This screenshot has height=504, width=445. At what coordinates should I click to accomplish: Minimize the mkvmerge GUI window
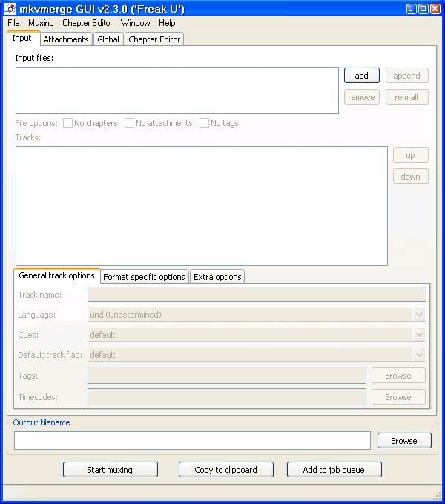pos(411,9)
